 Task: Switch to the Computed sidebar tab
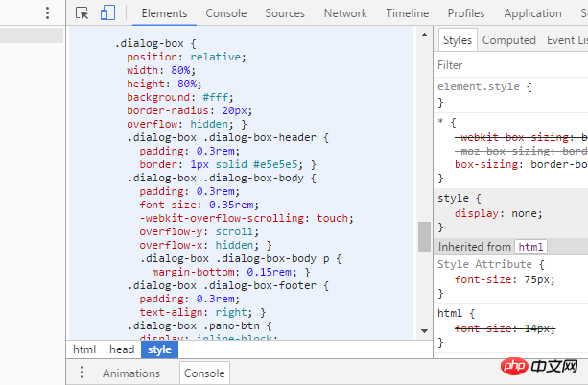click(509, 40)
